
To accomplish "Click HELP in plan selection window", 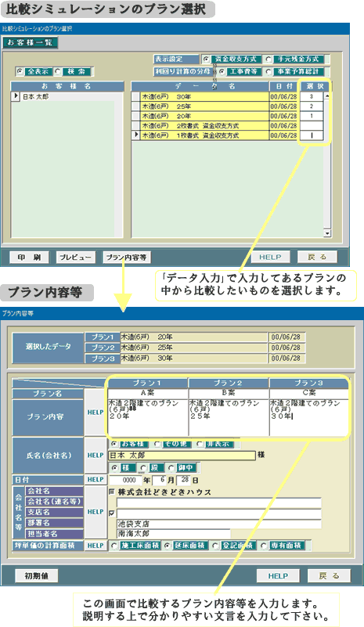I will pyautogui.click(x=270, y=257).
